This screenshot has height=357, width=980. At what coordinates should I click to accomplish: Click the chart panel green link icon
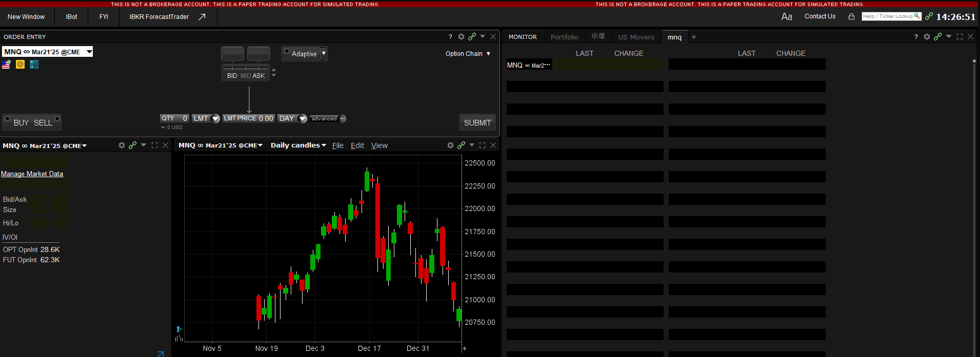point(461,145)
